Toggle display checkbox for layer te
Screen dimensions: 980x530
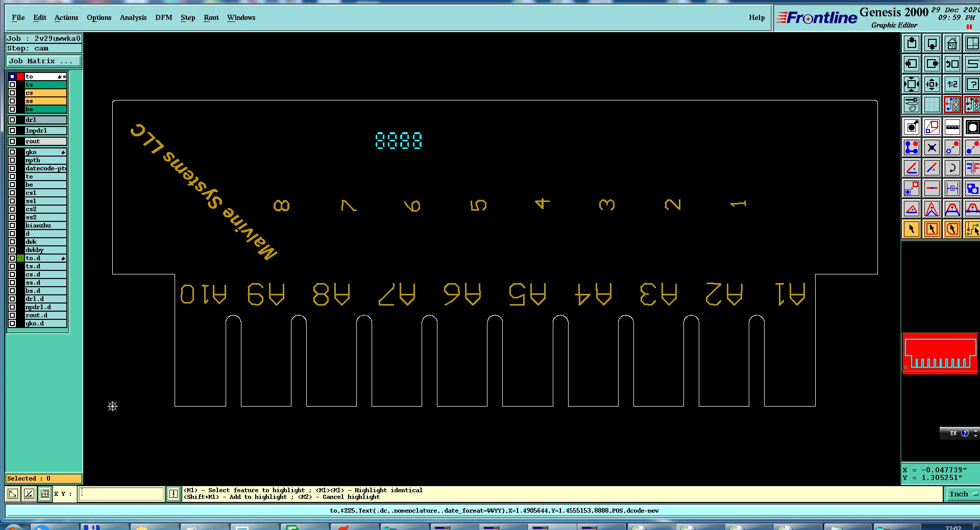(12, 176)
